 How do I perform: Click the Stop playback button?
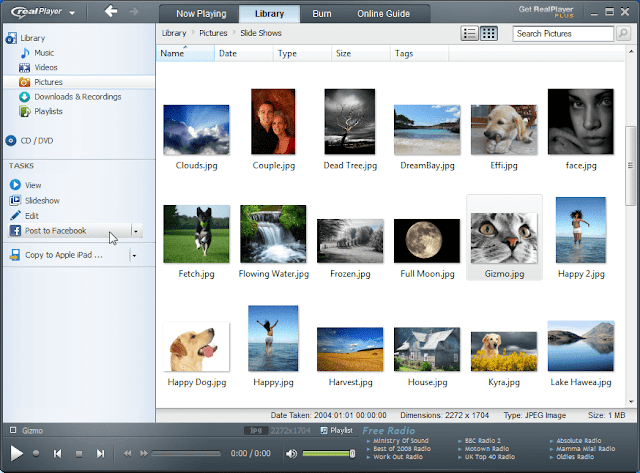tap(79, 454)
